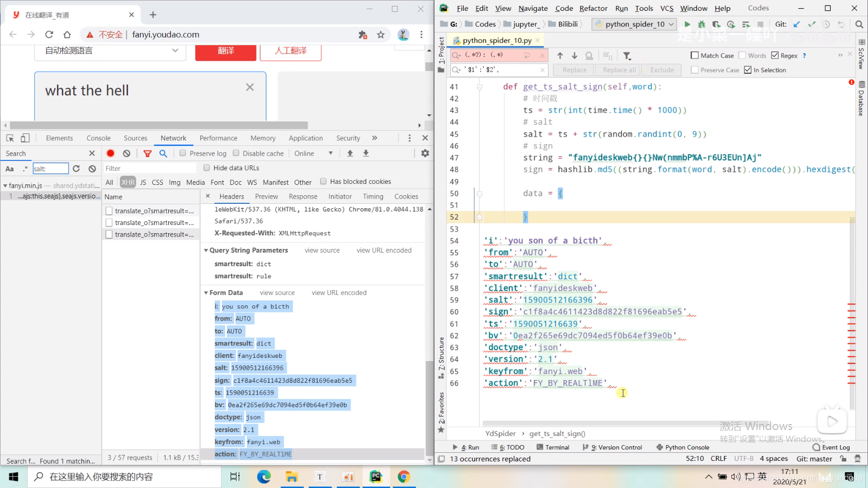This screenshot has height=488, width=868.
Task: Open the Sources tab in DevTools
Action: click(136, 138)
